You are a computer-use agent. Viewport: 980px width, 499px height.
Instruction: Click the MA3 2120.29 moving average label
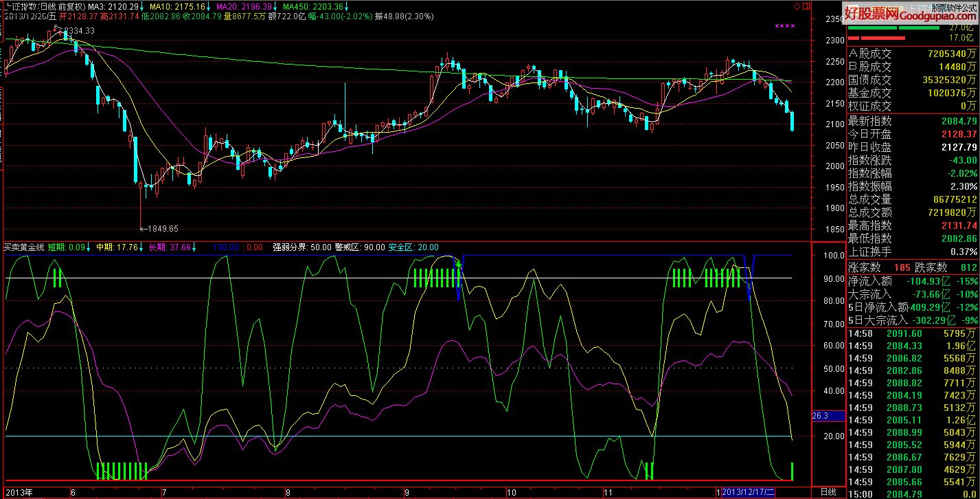tap(115, 6)
